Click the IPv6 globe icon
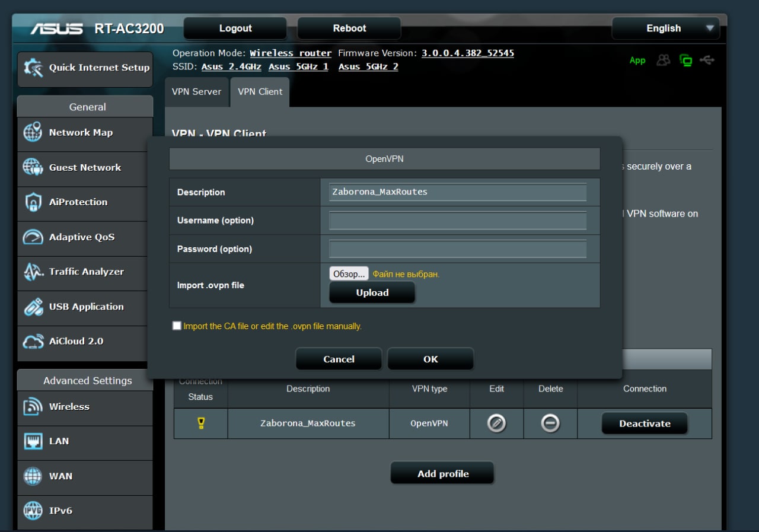Image resolution: width=759 pixels, height=532 pixels. [x=33, y=510]
